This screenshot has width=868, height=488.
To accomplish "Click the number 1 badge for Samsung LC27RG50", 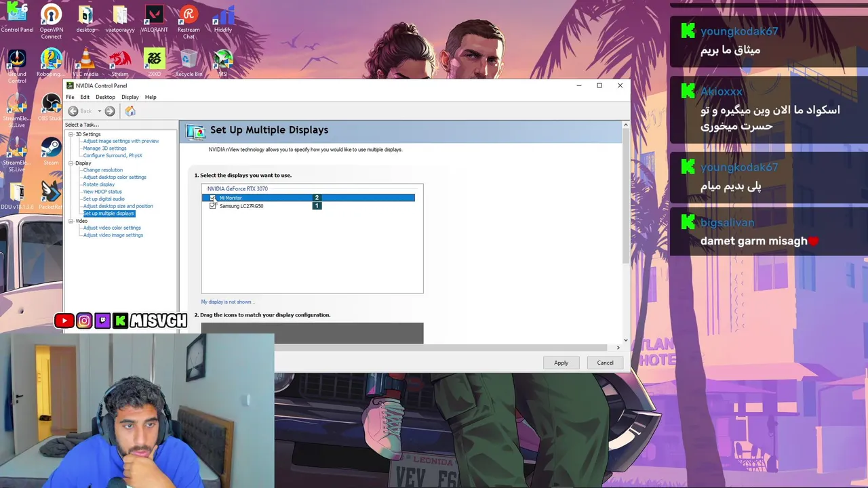I will (316, 206).
